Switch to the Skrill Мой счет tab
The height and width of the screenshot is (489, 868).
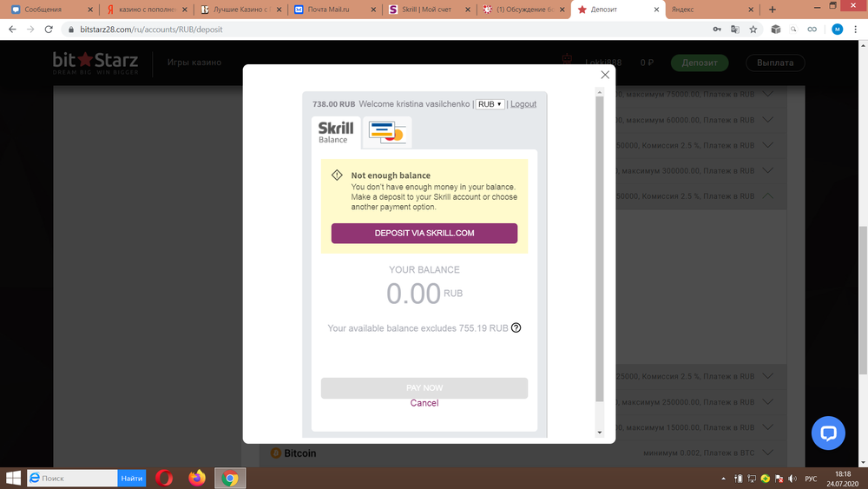click(x=429, y=10)
